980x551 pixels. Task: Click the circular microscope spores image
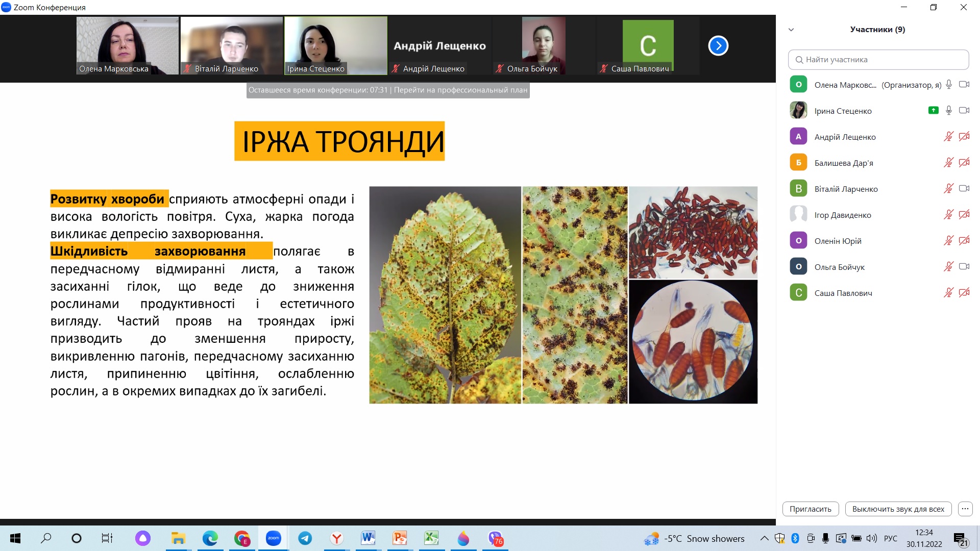pyautogui.click(x=693, y=342)
